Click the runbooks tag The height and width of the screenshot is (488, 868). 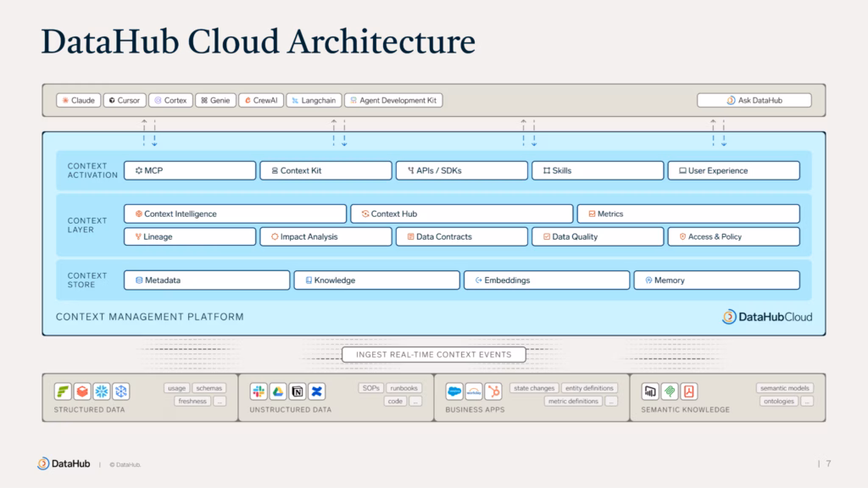403,388
